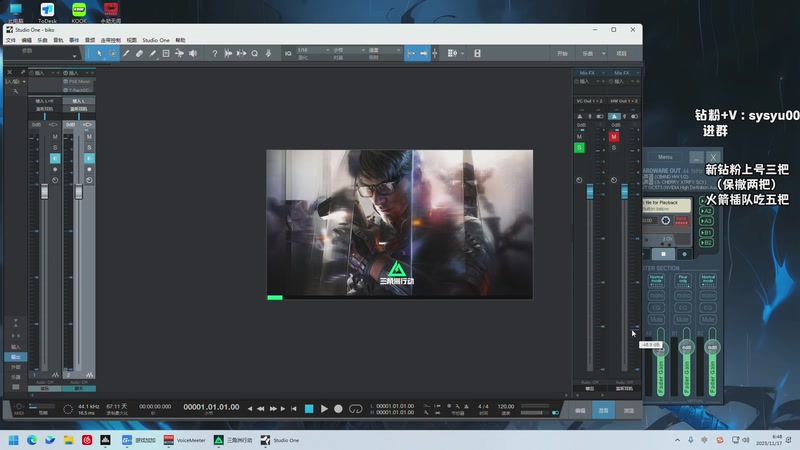Solo the second mixer channel
Viewport: 800px width, 450px height.
(87, 147)
